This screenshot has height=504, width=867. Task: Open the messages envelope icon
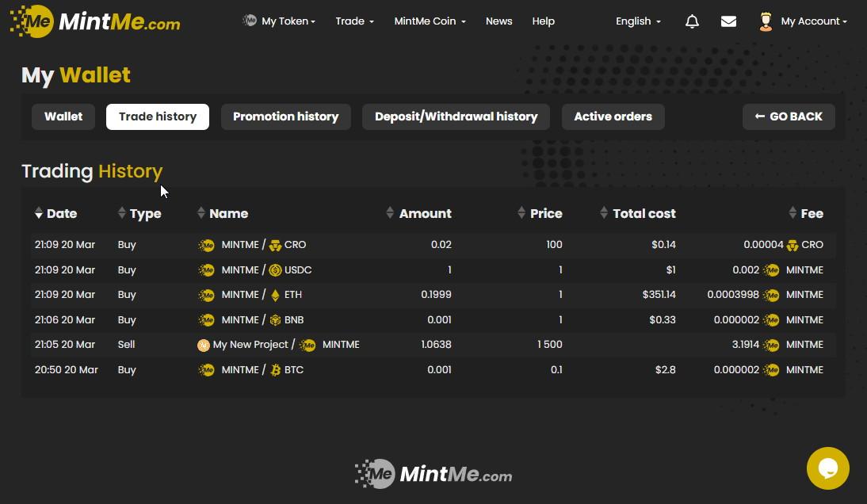coord(728,21)
